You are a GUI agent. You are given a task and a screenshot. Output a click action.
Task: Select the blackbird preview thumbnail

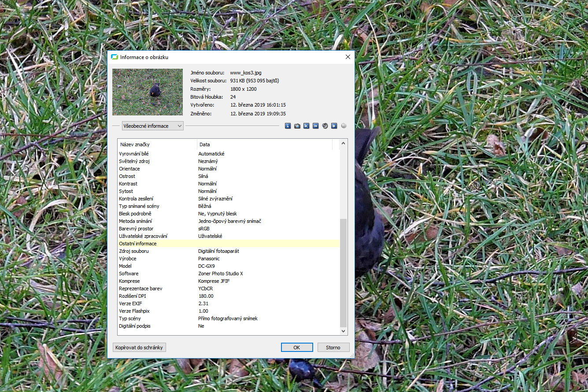click(x=148, y=92)
